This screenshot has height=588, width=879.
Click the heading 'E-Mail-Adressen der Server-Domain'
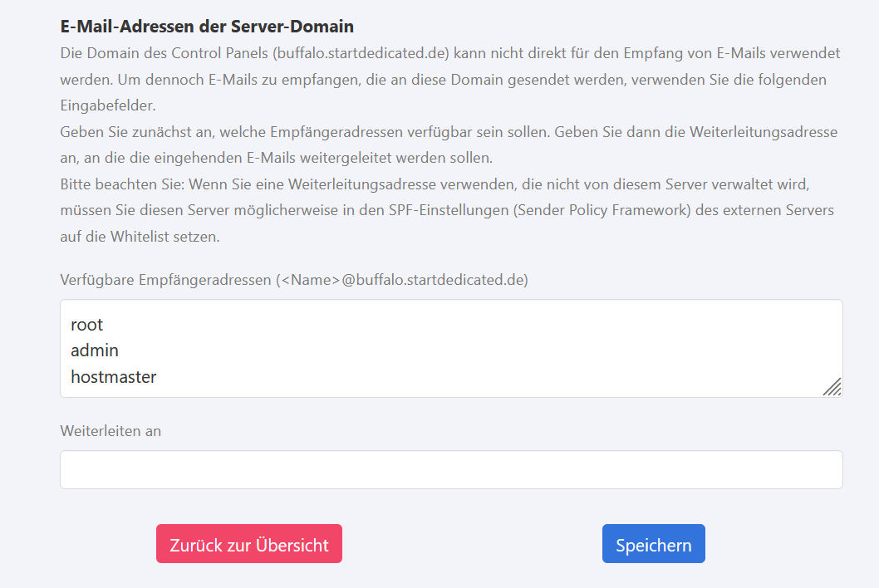click(207, 27)
